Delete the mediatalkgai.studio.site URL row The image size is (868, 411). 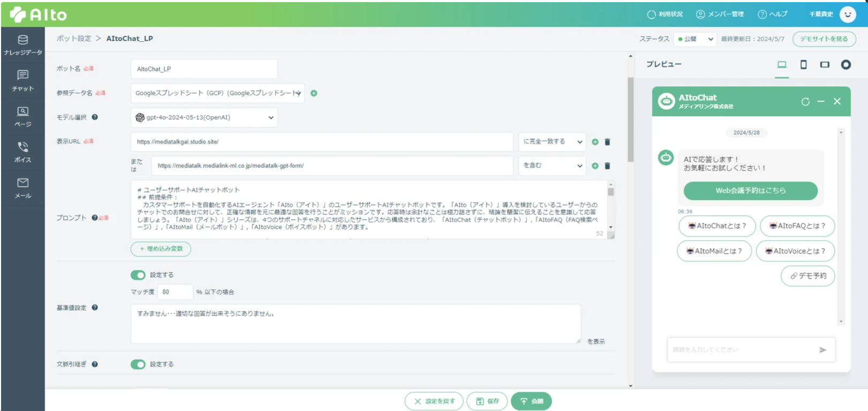(607, 142)
